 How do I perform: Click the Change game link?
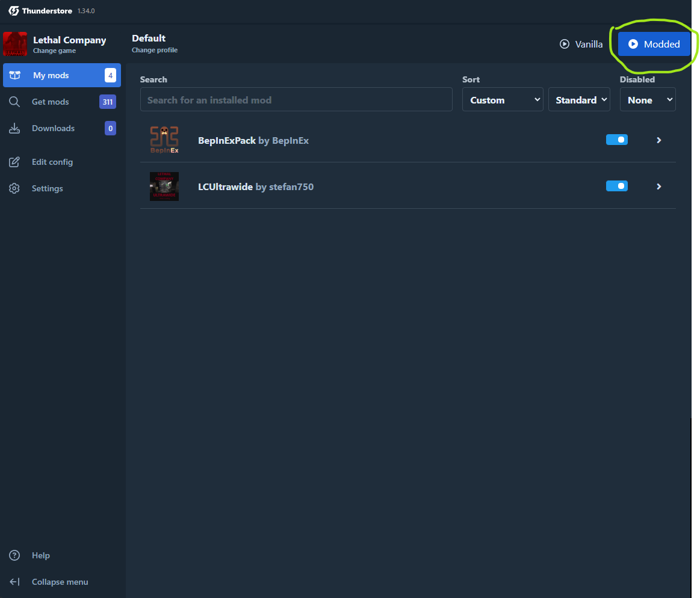click(x=54, y=51)
